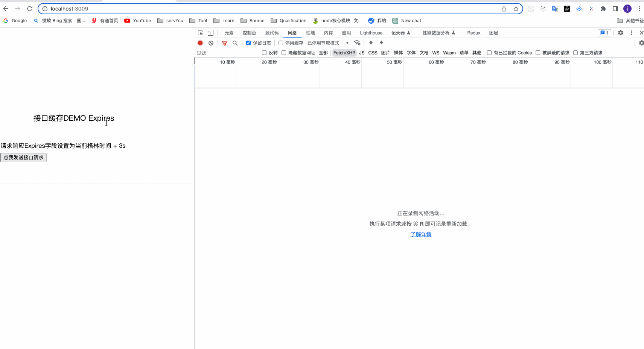Open the 已停用节流模式 throttling dropdown
This screenshot has height=349, width=644.
[x=328, y=43]
